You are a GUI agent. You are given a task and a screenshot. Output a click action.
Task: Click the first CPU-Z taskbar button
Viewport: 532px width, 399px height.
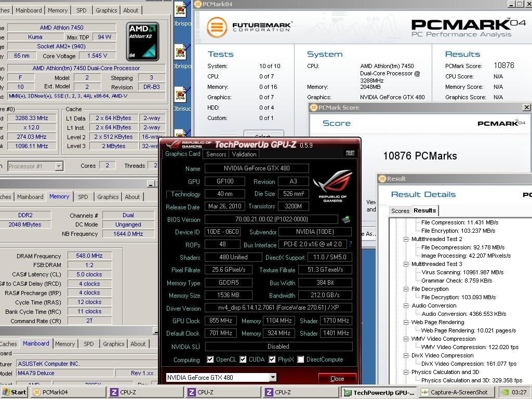pyautogui.click(x=147, y=392)
